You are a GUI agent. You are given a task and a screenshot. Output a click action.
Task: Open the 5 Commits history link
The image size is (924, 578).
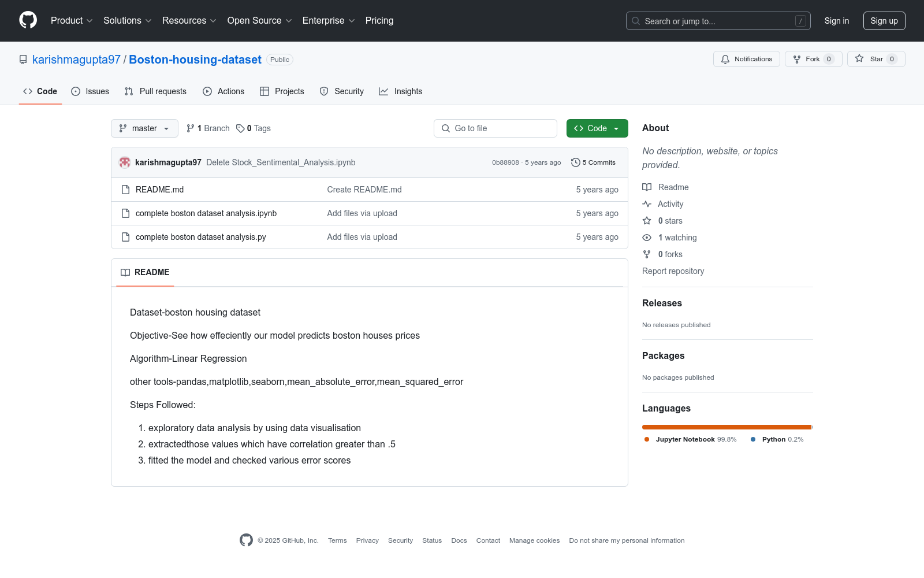[x=593, y=162]
